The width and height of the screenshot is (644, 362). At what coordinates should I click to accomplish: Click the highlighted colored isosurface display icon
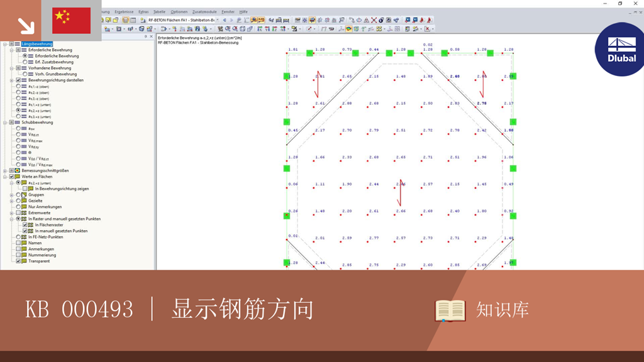tap(348, 29)
